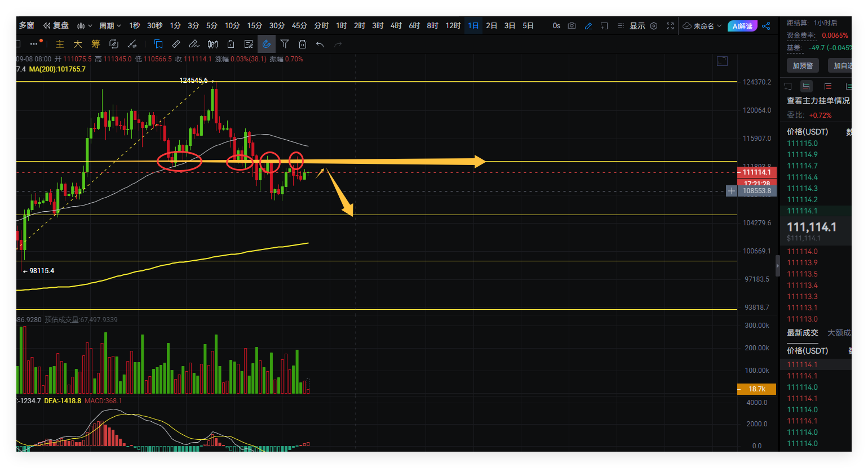The height and width of the screenshot is (468, 868).
Task: Select the active 1日 timeframe
Action: pos(473,26)
